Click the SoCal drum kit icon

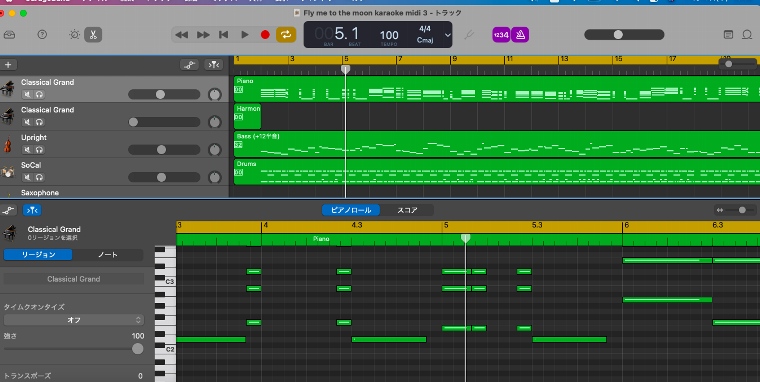pyautogui.click(x=8, y=172)
